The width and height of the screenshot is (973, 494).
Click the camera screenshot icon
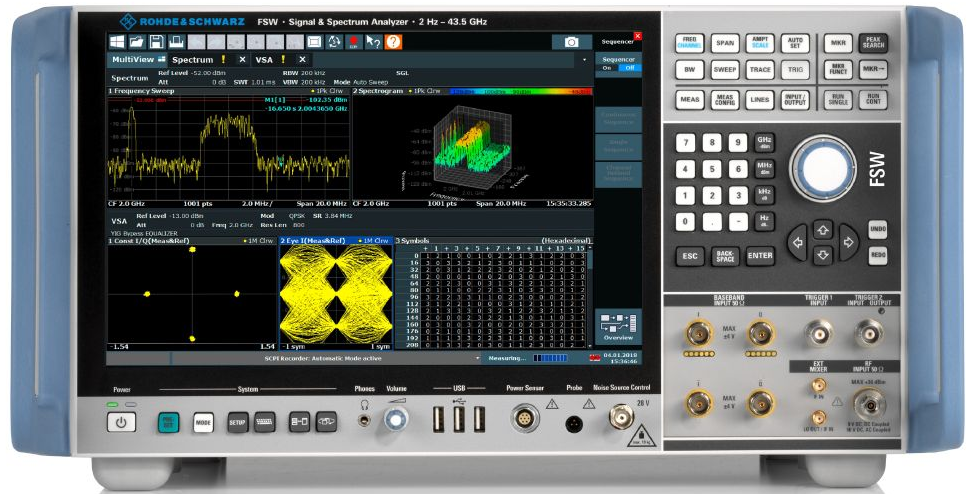point(572,42)
